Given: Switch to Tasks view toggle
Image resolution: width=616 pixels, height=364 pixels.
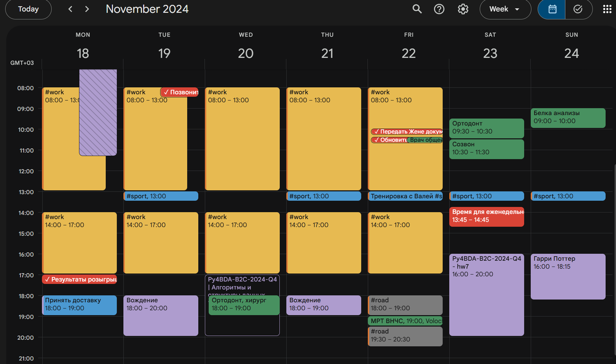Looking at the screenshot, I should [578, 9].
